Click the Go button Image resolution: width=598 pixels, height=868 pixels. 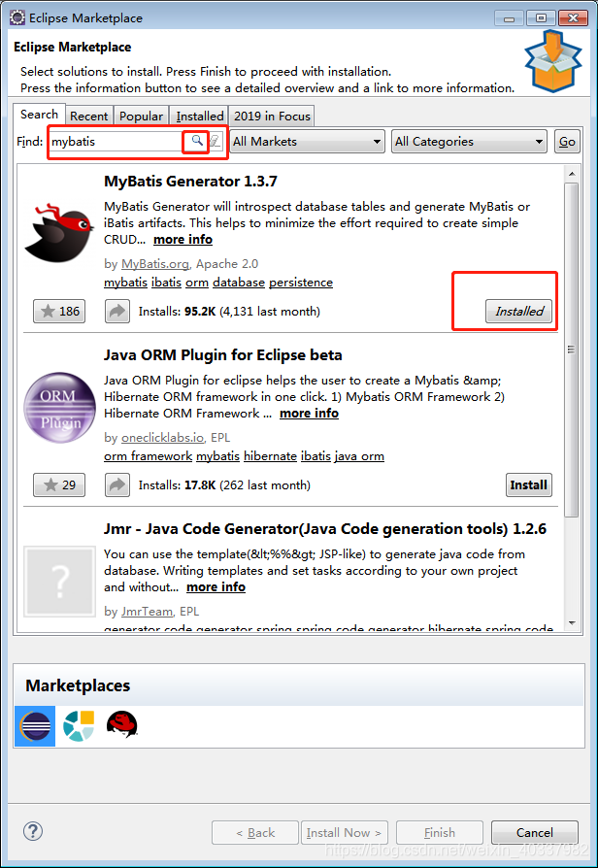point(567,141)
